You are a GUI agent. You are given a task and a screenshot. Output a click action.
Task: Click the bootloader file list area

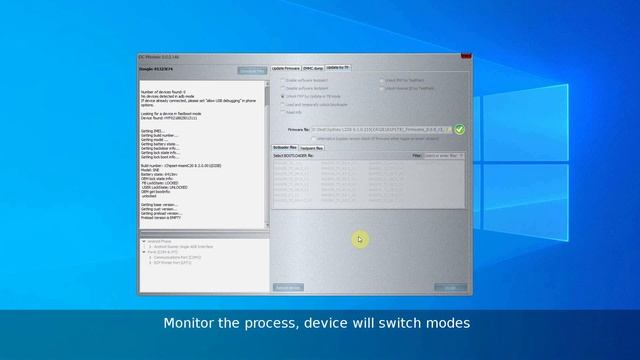tap(369, 184)
